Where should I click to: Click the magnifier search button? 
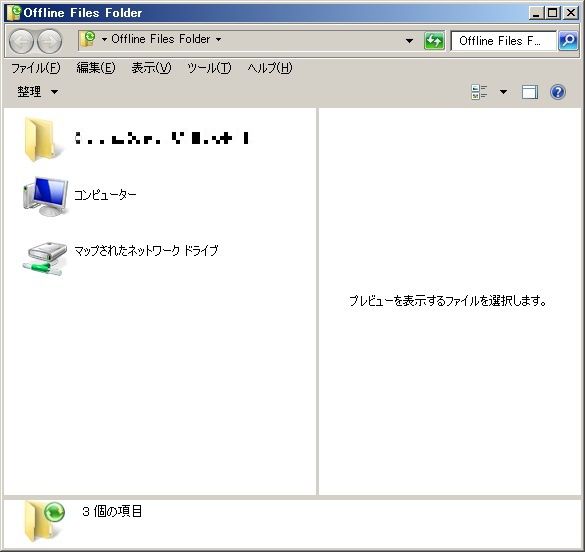click(568, 41)
